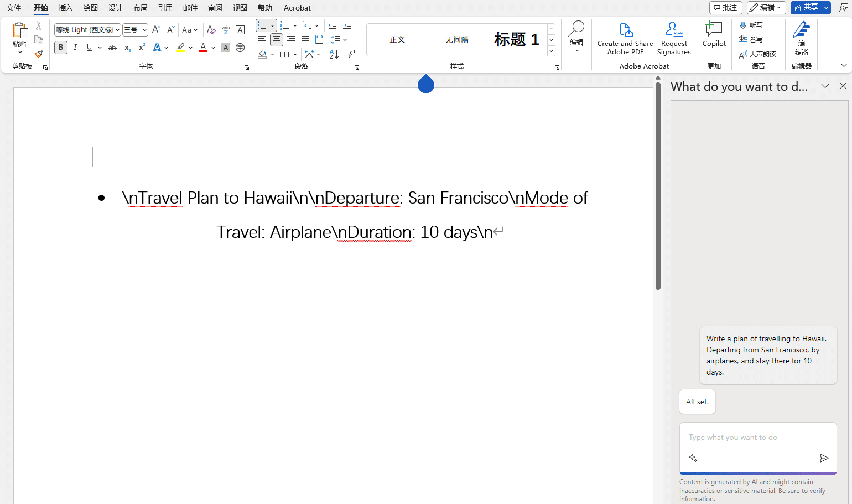The image size is (852, 504).
Task: Click the 批注 comments button
Action: point(726,7)
